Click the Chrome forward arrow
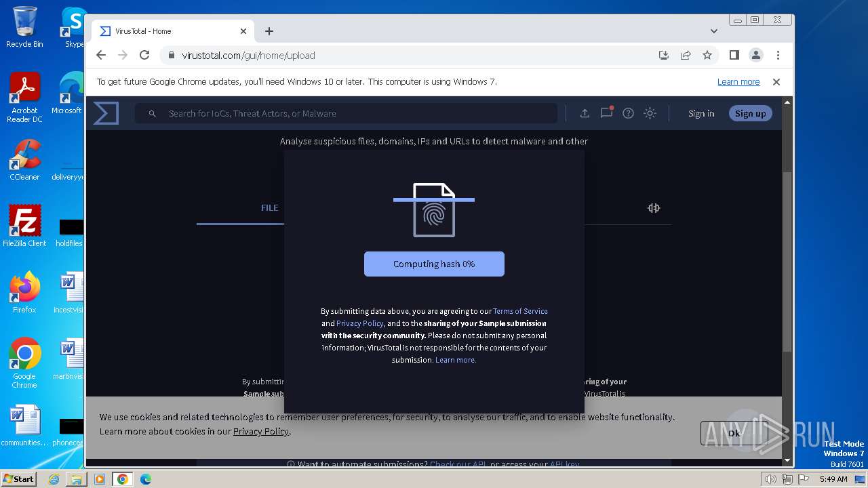This screenshot has width=868, height=488. pos(123,55)
